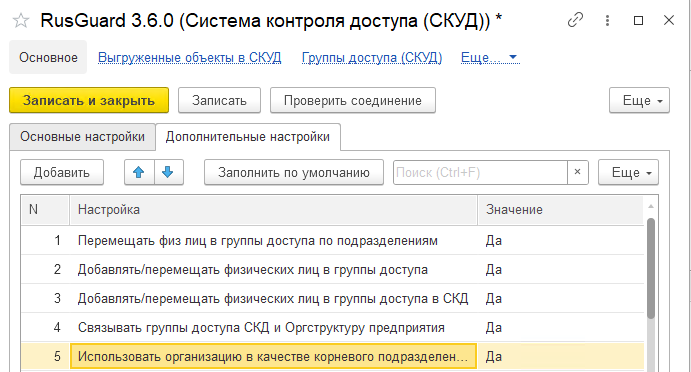Click Заполнить по умолчанию button
This screenshot has height=372, width=691.
pos(293,172)
